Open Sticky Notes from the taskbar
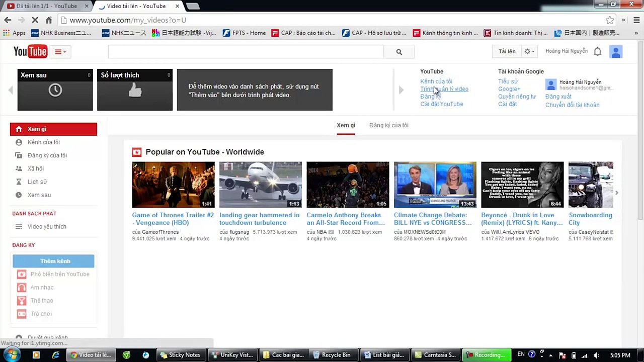This screenshot has height=362, width=644. point(180,355)
